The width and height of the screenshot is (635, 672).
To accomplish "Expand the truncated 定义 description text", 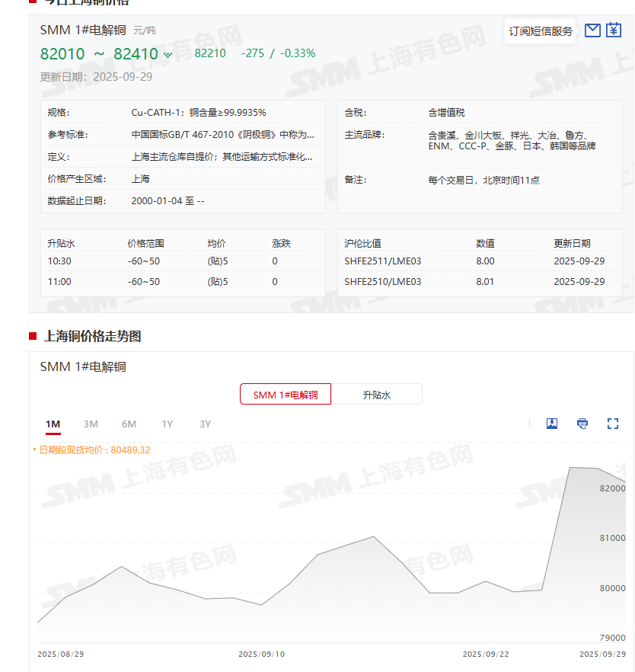I will [x=222, y=157].
